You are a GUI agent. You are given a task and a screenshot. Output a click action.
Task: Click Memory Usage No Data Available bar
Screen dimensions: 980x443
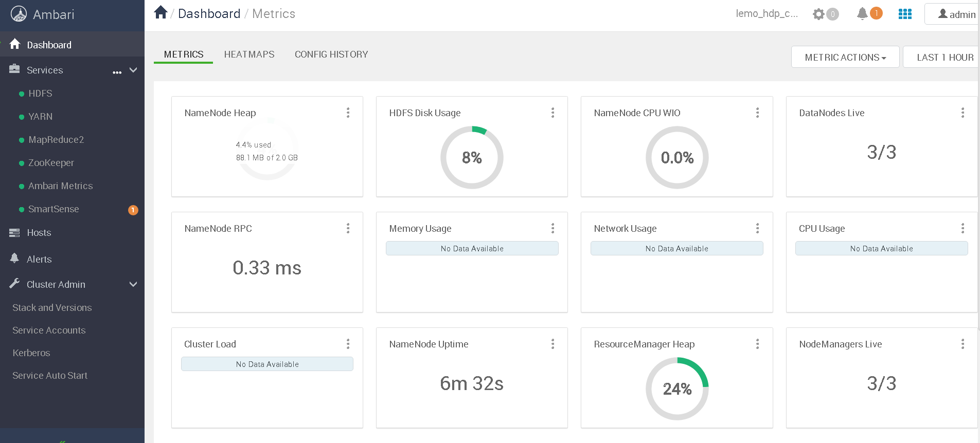(x=472, y=248)
